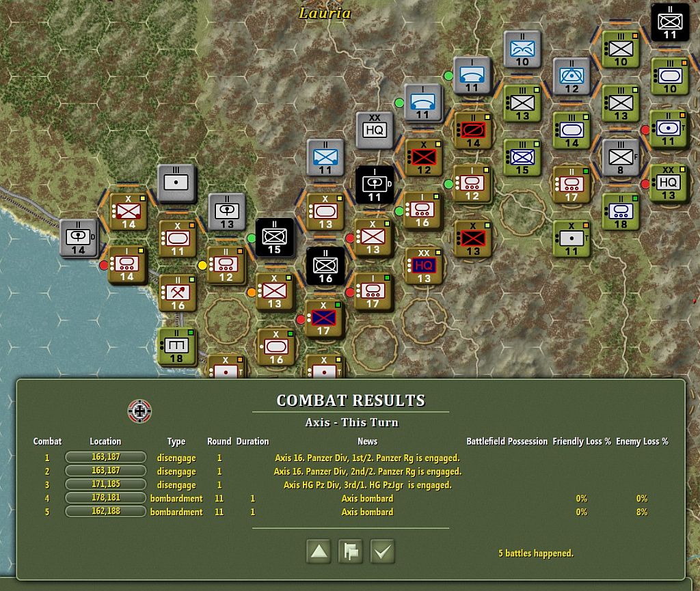Click the flag button in Combat Results

(x=351, y=552)
